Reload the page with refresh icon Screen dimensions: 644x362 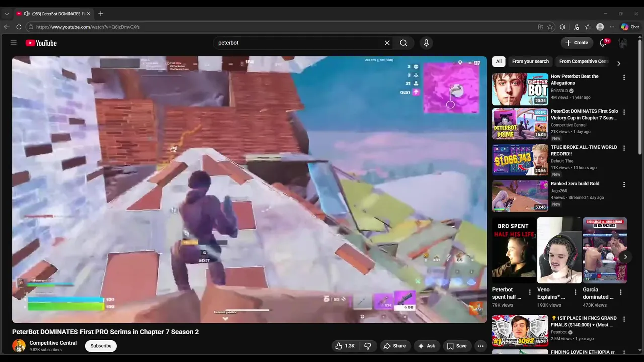pos(19,27)
